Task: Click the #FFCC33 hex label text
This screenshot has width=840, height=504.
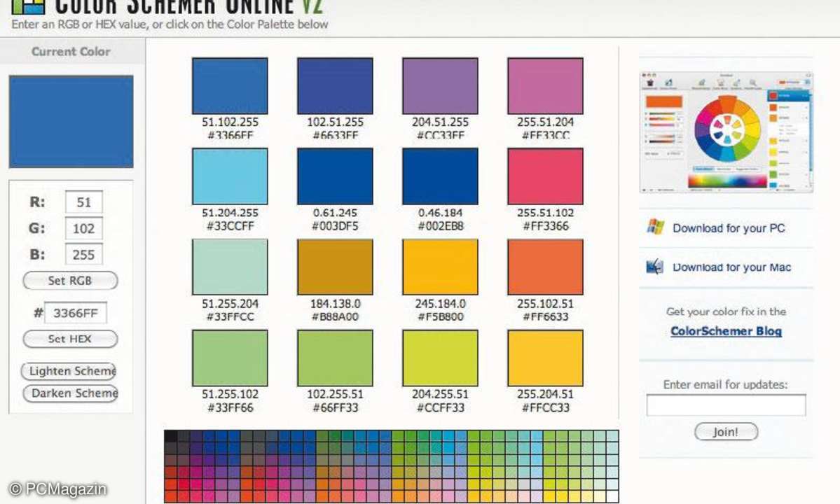Action: [545, 407]
